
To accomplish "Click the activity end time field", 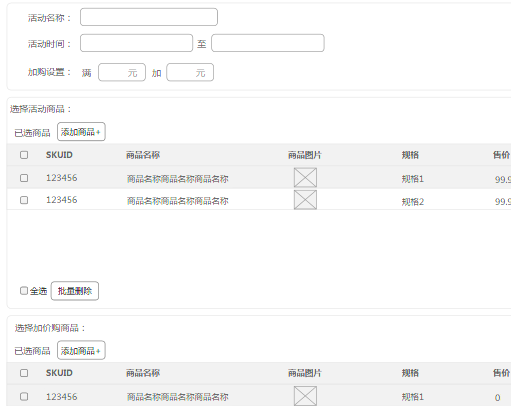I will click(268, 43).
